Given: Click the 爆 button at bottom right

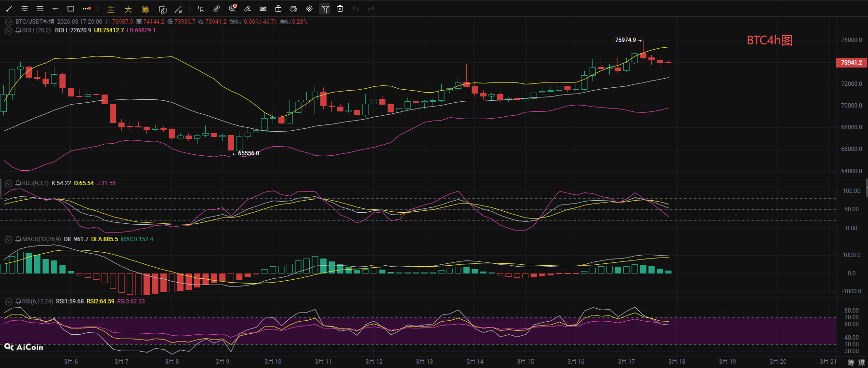Looking at the screenshot, I should point(861,362).
